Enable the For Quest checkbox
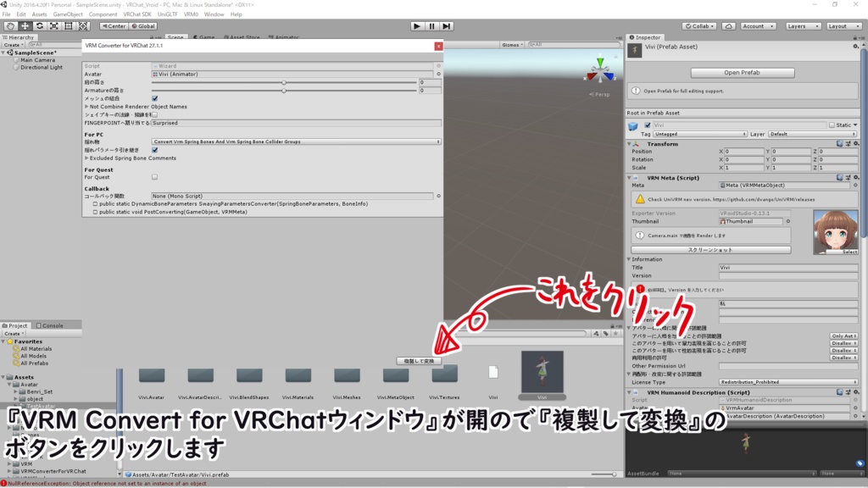The height and width of the screenshot is (488, 868). coord(154,176)
